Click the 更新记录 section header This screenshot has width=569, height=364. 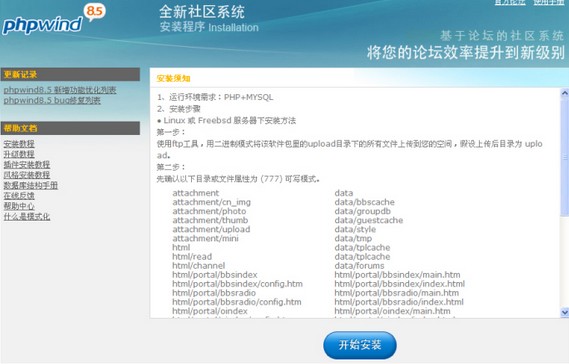click(x=70, y=74)
